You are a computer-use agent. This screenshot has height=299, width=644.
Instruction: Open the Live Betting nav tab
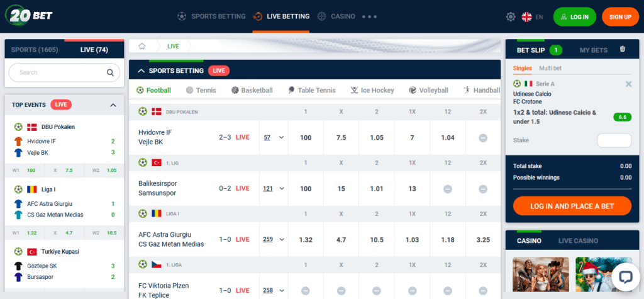click(x=281, y=17)
